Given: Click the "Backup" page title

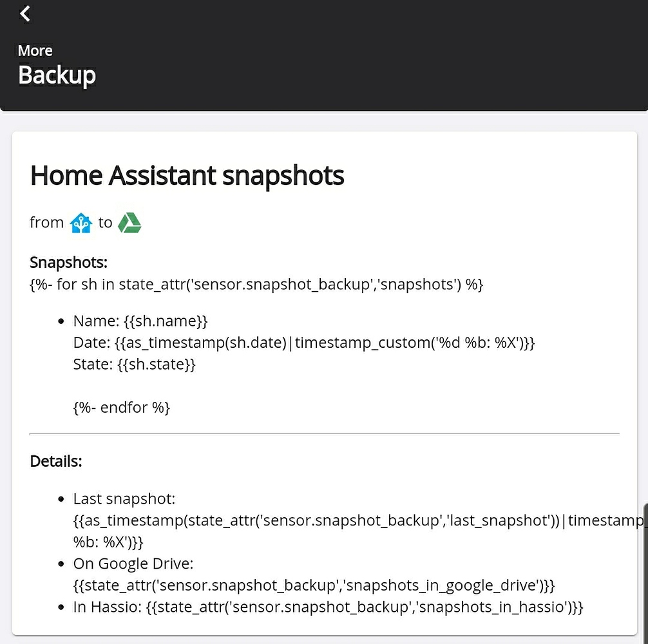Looking at the screenshot, I should click(57, 75).
